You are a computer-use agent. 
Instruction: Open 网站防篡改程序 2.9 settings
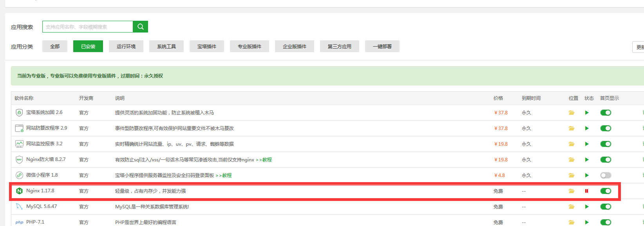point(47,128)
